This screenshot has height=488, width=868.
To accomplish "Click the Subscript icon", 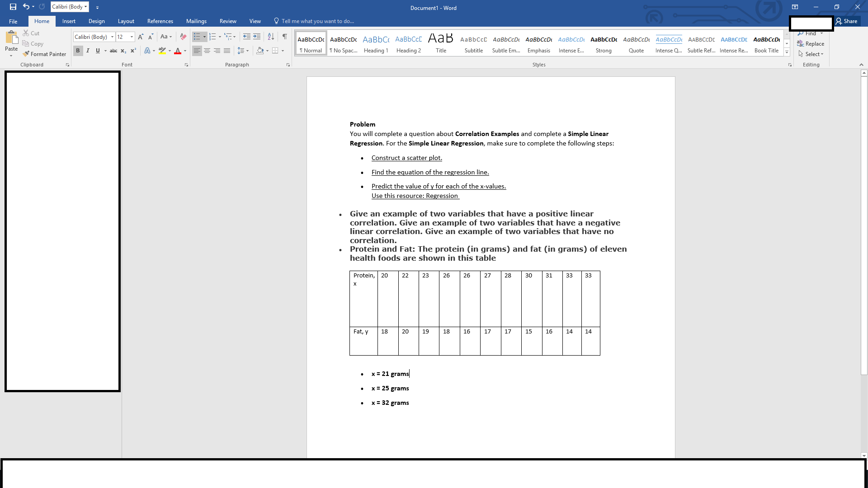I will (x=123, y=51).
